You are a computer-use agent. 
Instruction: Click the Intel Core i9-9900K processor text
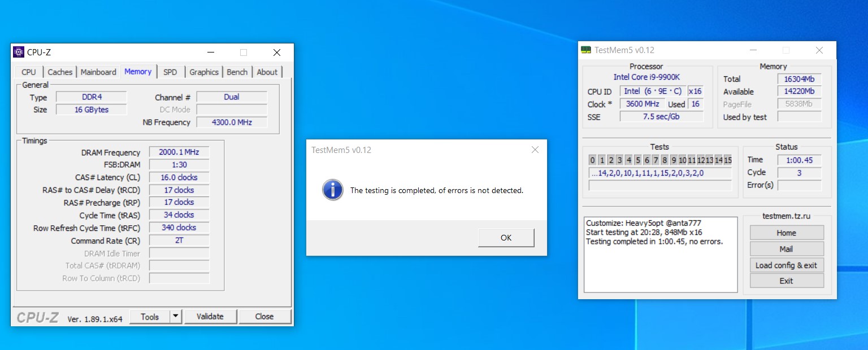pyautogui.click(x=646, y=77)
